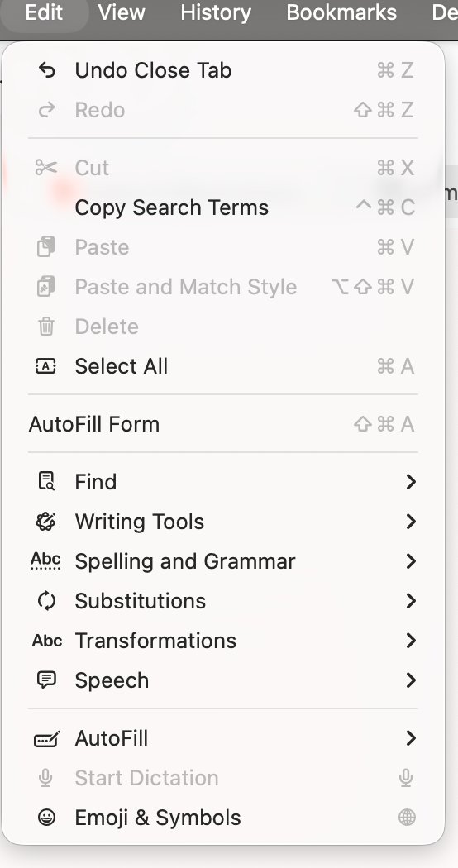Click the Speech bubble icon
This screenshot has width=458, height=868.
pyautogui.click(x=46, y=680)
